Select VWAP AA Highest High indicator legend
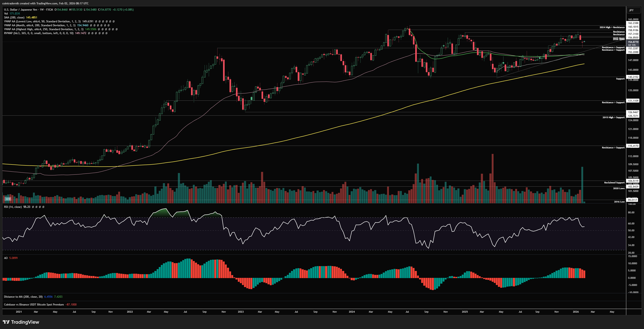Screen dimensions: 644x329 coord(44,29)
